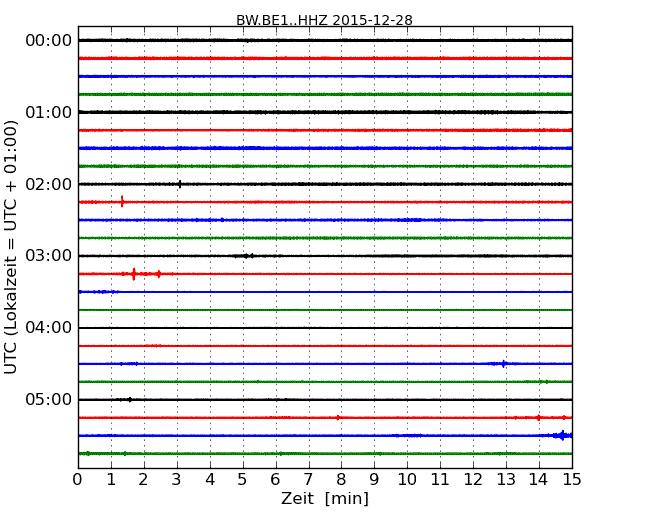Click the black spike on the 02:00 trace
Viewport: 650px width, 520px height.
(x=179, y=184)
